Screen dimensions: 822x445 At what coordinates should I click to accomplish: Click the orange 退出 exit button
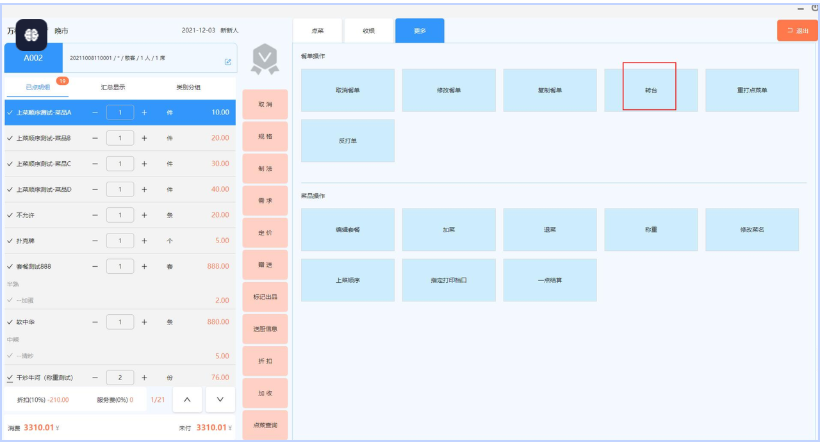(796, 31)
